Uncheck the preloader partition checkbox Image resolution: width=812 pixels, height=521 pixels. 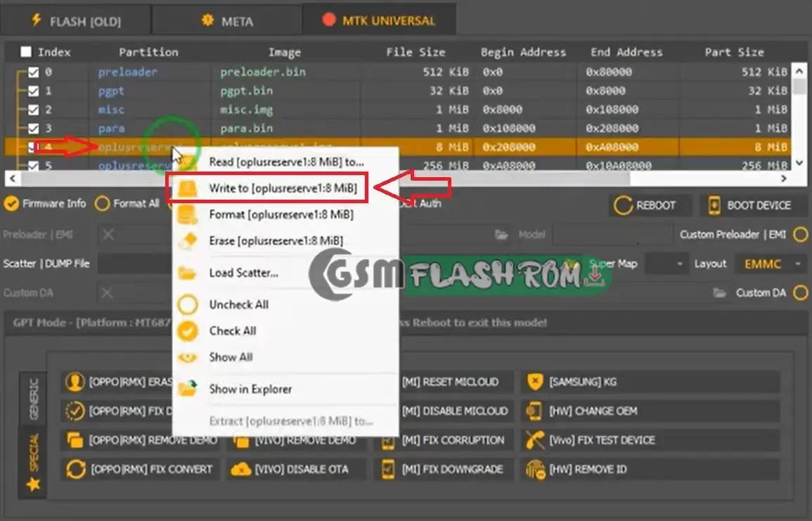tap(33, 72)
